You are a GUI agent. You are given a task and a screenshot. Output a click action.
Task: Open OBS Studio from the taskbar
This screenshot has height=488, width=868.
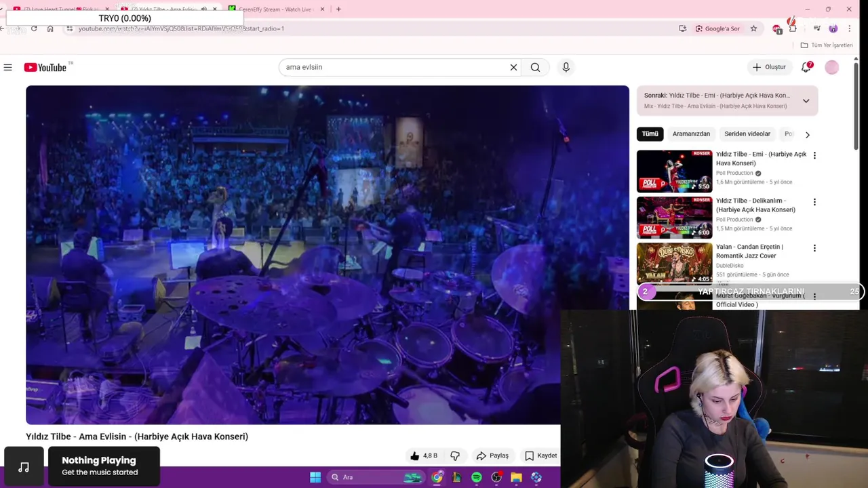496,477
